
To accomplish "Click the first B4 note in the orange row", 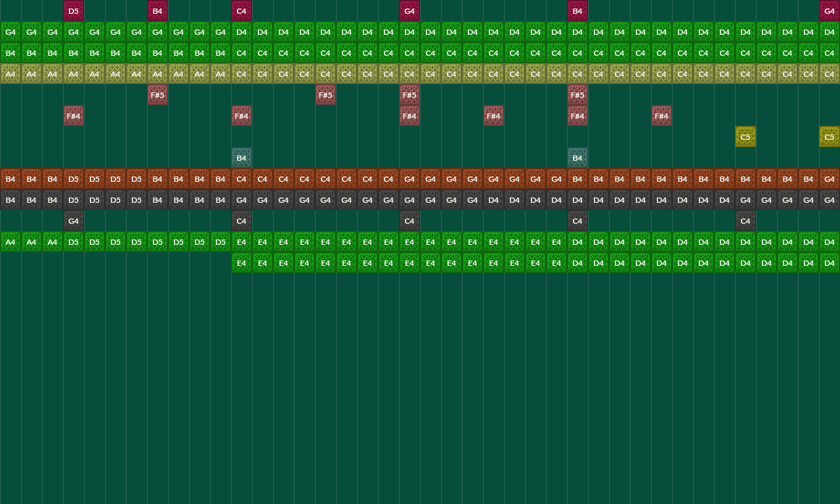I will pos(10,178).
